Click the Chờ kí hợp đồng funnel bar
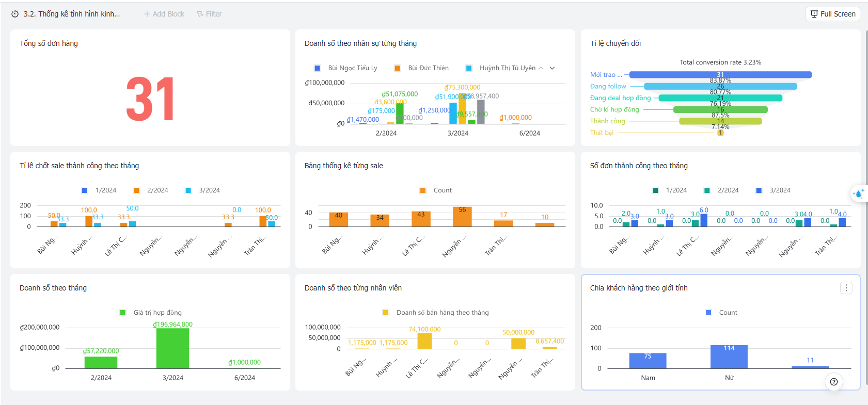The height and width of the screenshot is (405, 868). coord(720,109)
